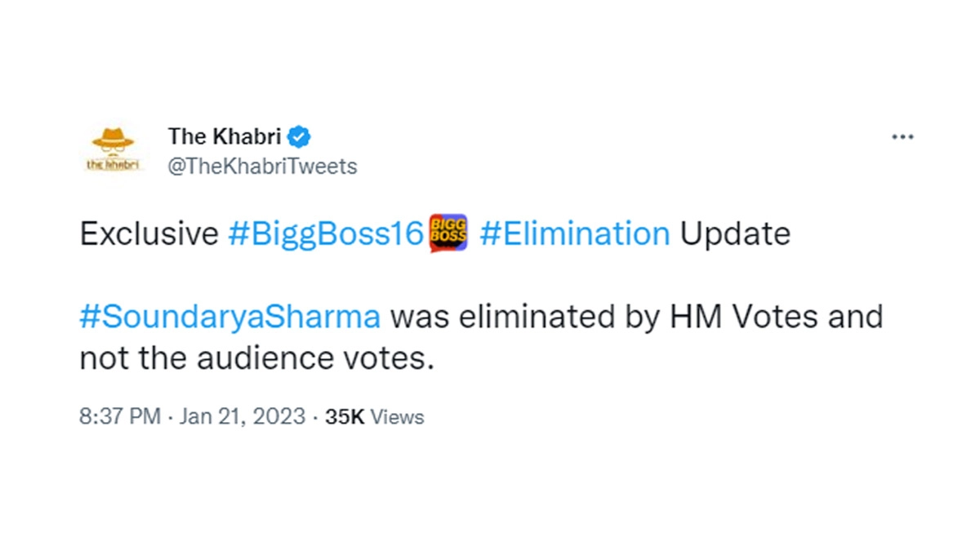Open The Khabri display name profile
This screenshot has width=980, height=551.
227,135
